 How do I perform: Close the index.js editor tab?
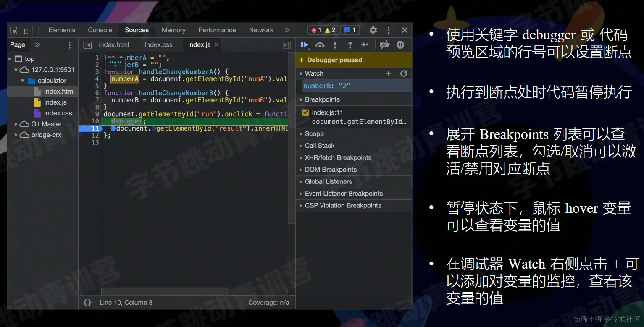(216, 44)
